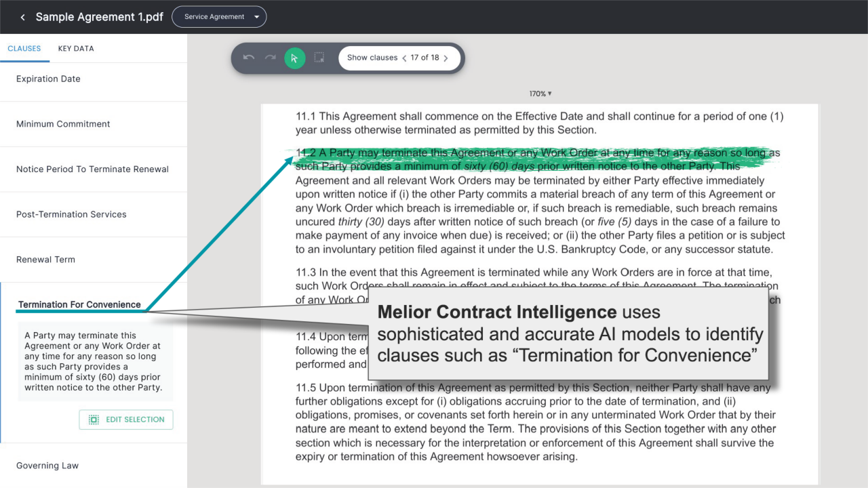Switch to the KEY DATA tab
The width and height of the screenshot is (868, 488).
(x=76, y=49)
